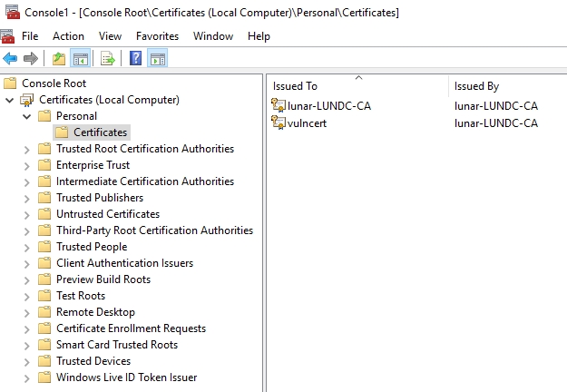Screen dimensions: 567x392
Task: Toggle the Show/Hide Action Pane icon
Action: (157, 59)
